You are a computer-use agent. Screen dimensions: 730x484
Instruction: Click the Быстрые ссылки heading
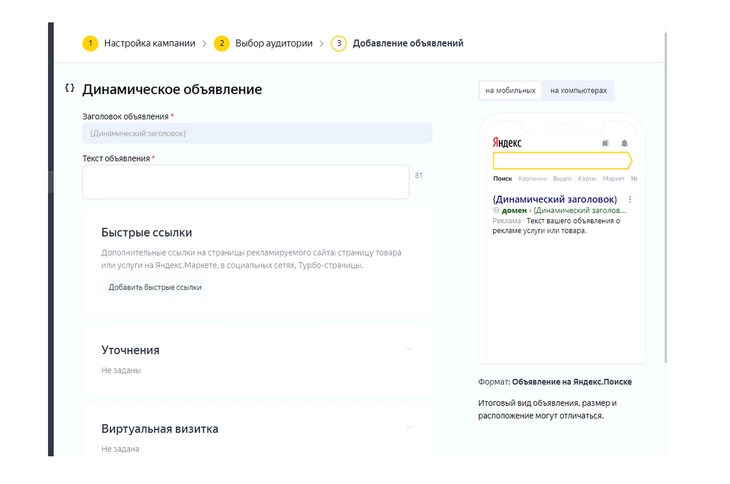click(x=147, y=232)
